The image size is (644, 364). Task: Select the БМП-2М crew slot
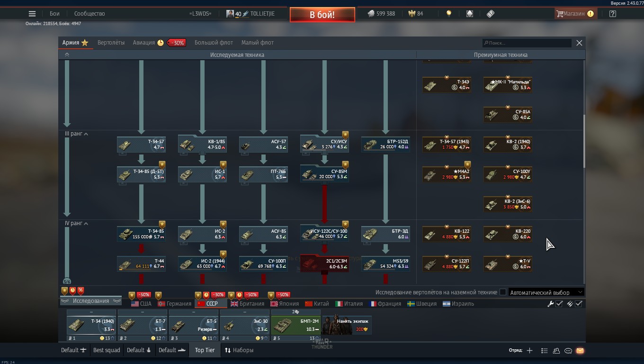(296, 325)
